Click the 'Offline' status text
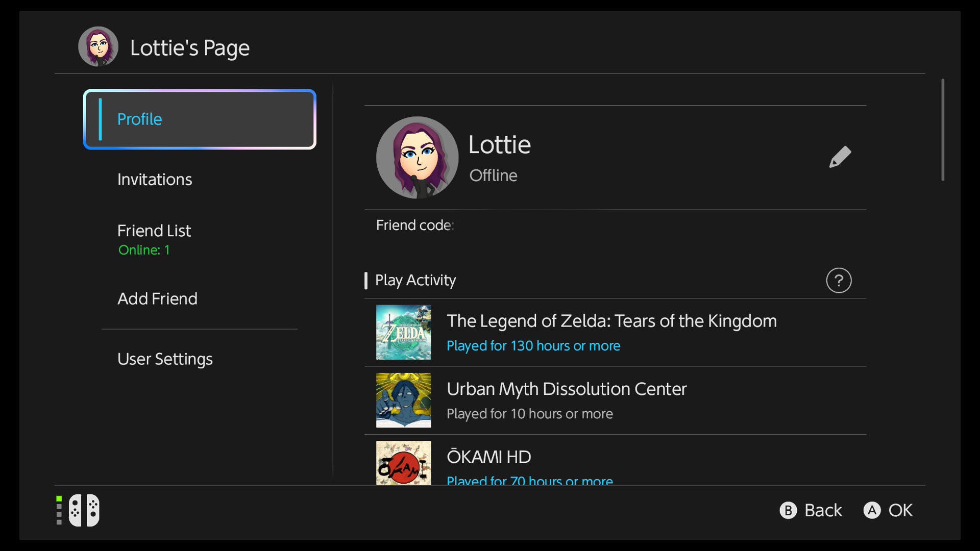The image size is (980, 551). click(493, 176)
